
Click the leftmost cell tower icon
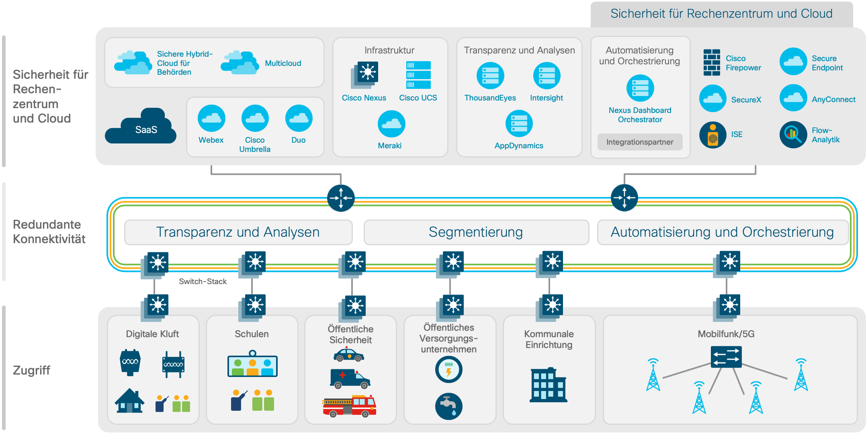pos(653,375)
